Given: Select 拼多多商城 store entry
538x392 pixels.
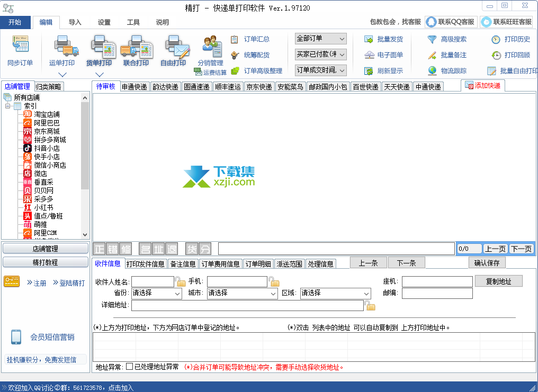Looking at the screenshot, I should 44,140.
